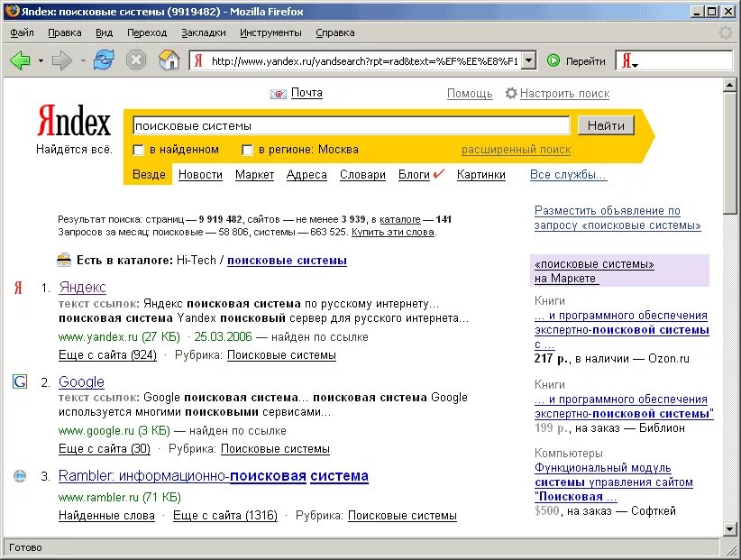Open the Rambler result title link
This screenshot has height=560, width=741.
coord(213,475)
